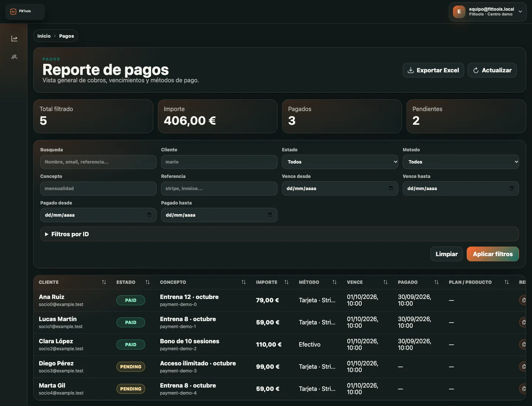The width and height of the screenshot is (532, 406).
Task: Sort table by Concepto column
Action: click(243, 282)
